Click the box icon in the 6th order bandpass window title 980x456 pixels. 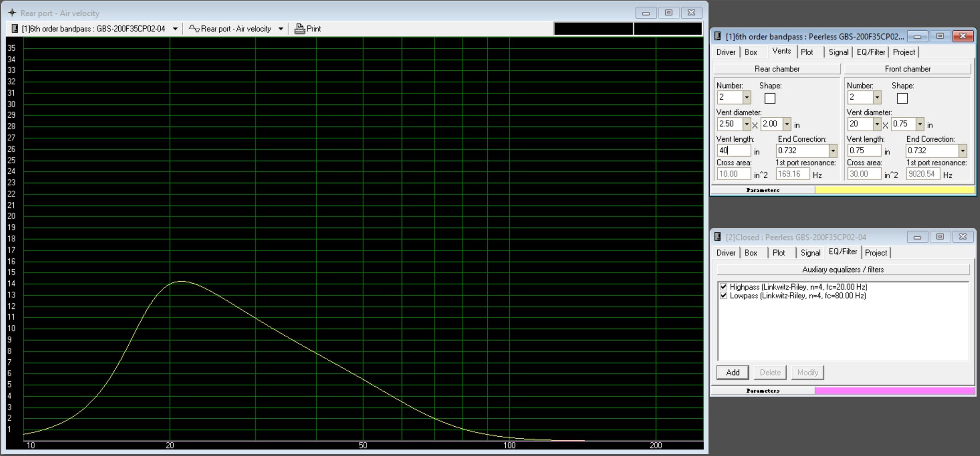(717, 36)
